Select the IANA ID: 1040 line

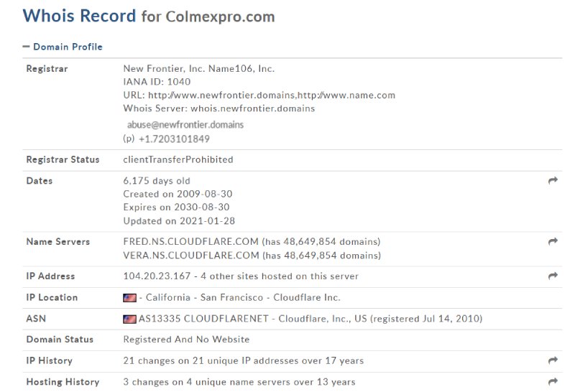pos(157,82)
